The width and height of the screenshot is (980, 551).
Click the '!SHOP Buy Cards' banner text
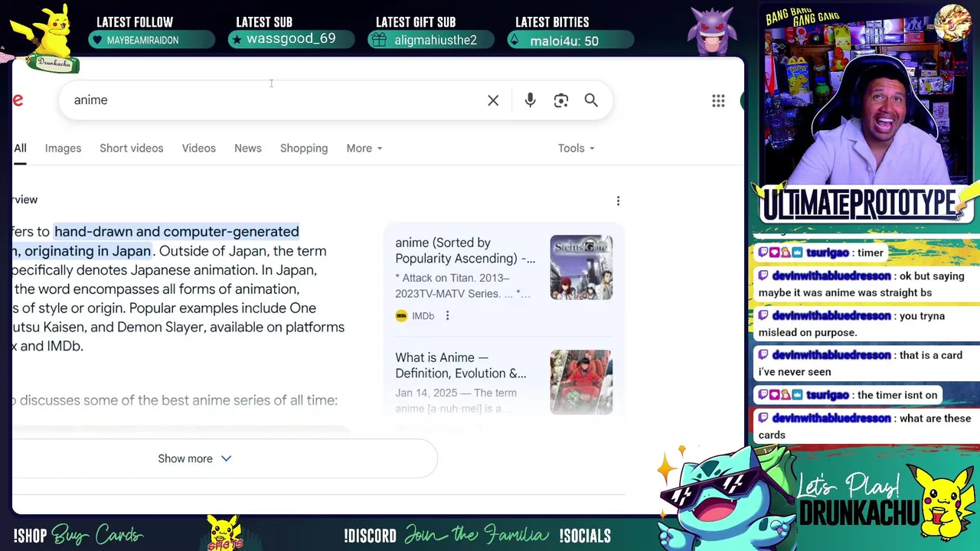pos(78,535)
